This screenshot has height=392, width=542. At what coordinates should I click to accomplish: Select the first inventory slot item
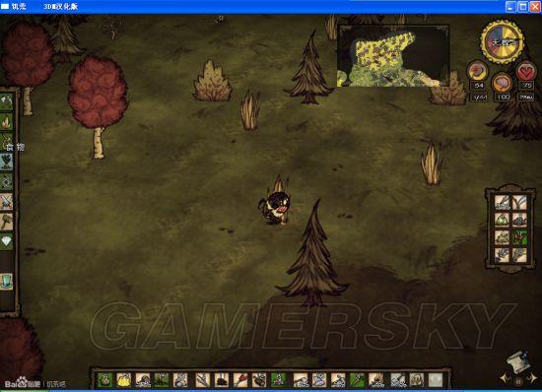pyautogui.click(x=105, y=380)
